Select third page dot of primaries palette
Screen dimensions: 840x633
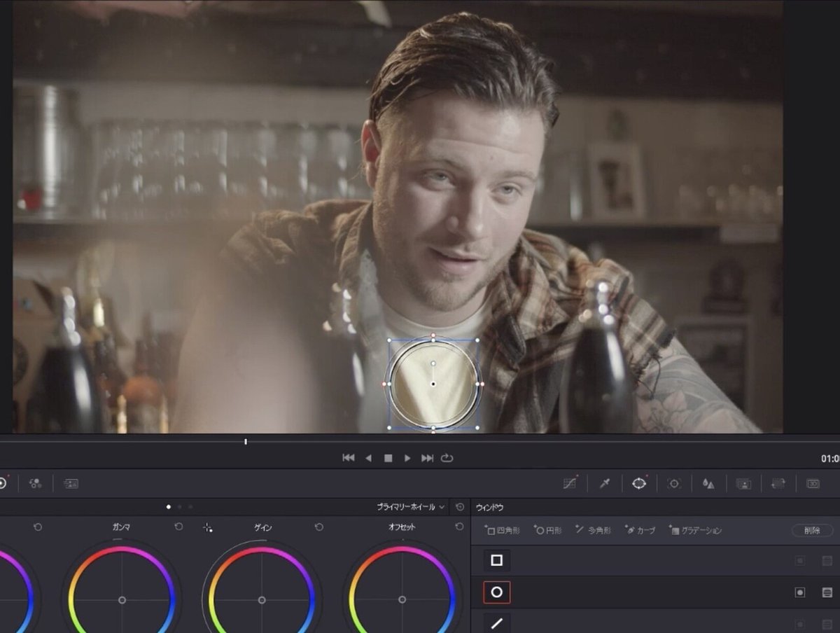click(190, 506)
